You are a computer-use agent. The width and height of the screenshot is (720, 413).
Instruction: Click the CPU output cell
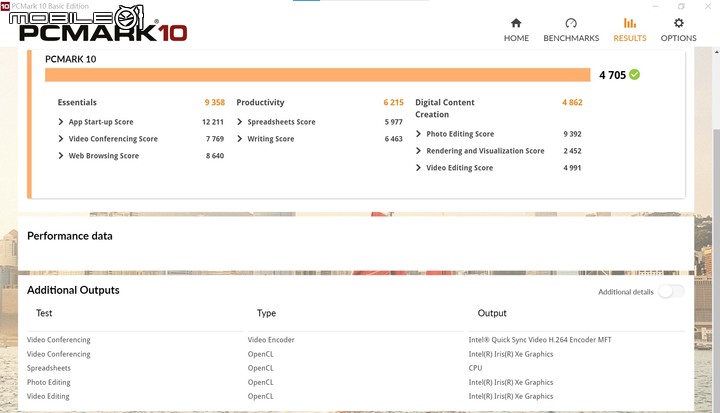coord(475,368)
